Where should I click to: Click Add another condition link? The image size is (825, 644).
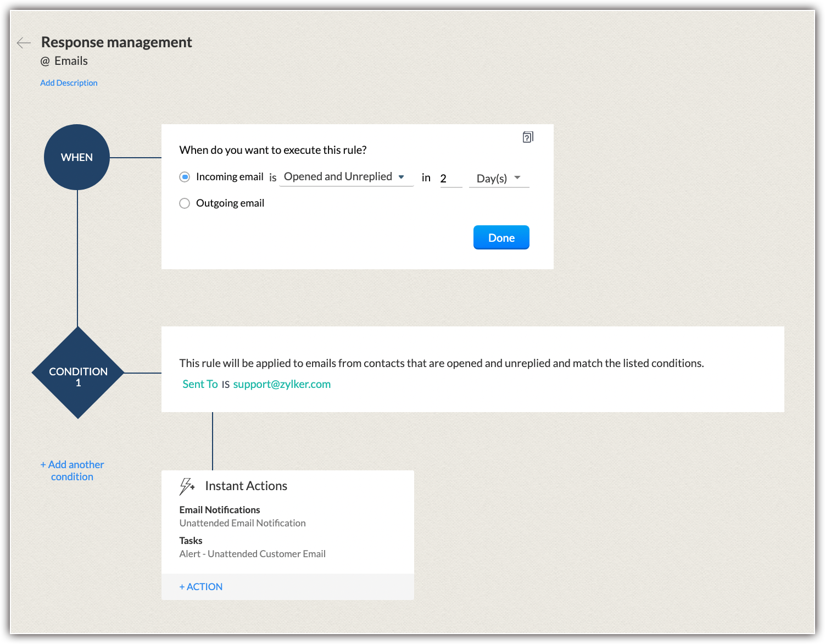point(72,471)
